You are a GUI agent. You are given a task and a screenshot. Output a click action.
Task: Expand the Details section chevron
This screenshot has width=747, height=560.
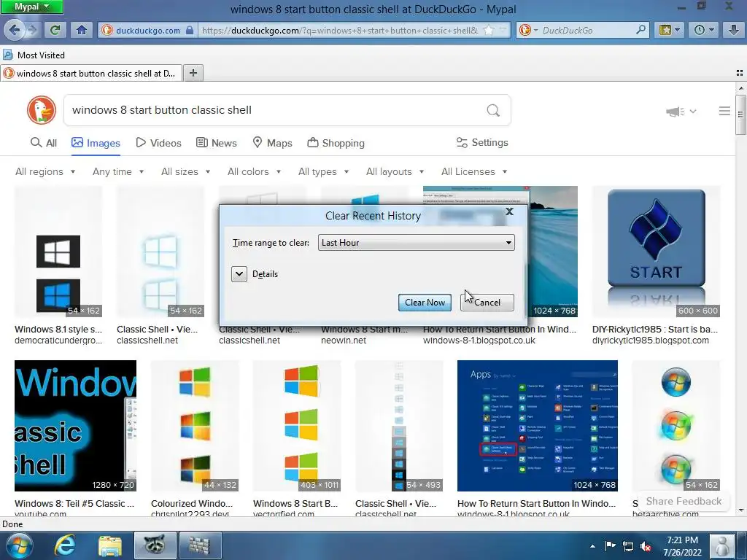(x=239, y=274)
